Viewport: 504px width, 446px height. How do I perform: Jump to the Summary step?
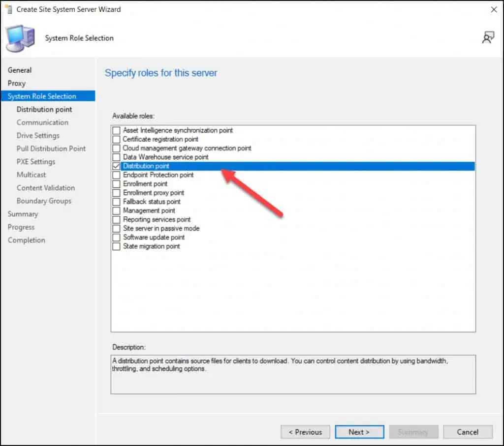tap(23, 214)
